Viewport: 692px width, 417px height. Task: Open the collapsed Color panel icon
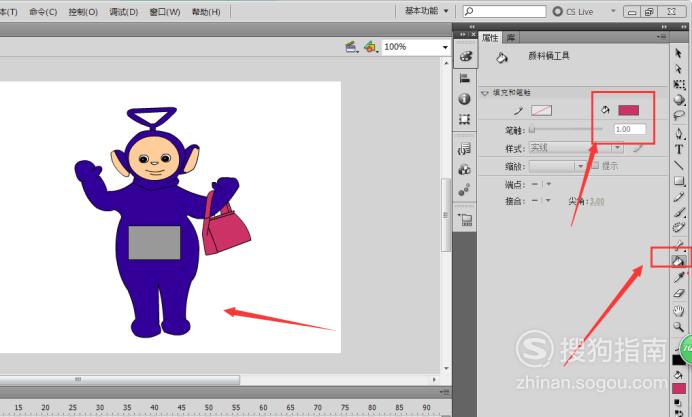[466, 56]
